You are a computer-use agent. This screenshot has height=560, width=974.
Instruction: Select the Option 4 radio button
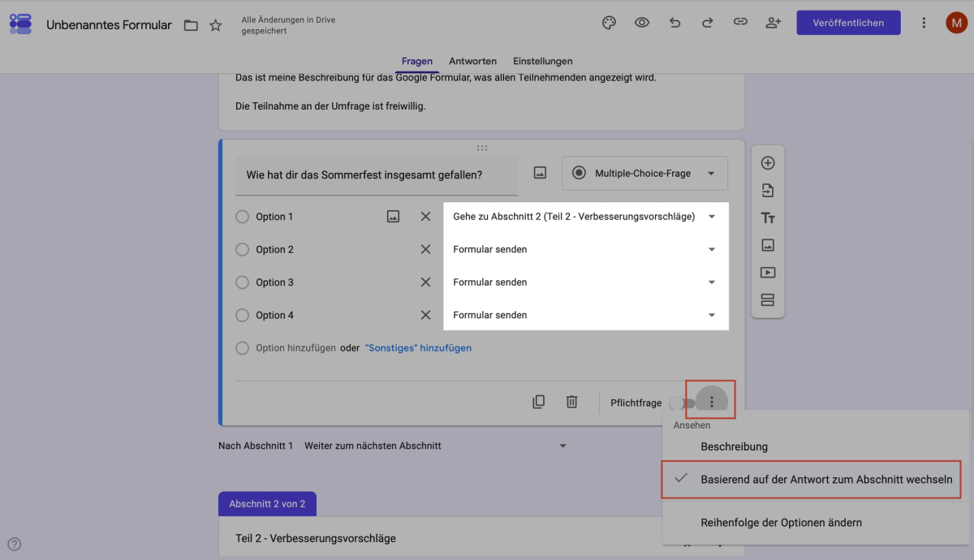pyautogui.click(x=242, y=315)
